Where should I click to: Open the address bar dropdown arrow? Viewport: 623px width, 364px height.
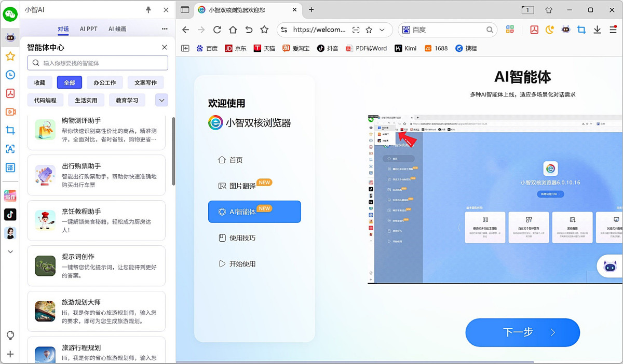383,30
